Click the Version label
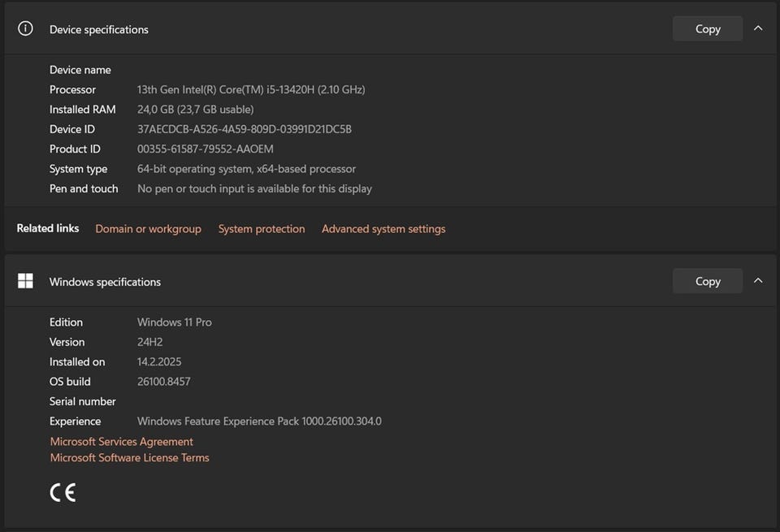The image size is (780, 532). click(67, 342)
